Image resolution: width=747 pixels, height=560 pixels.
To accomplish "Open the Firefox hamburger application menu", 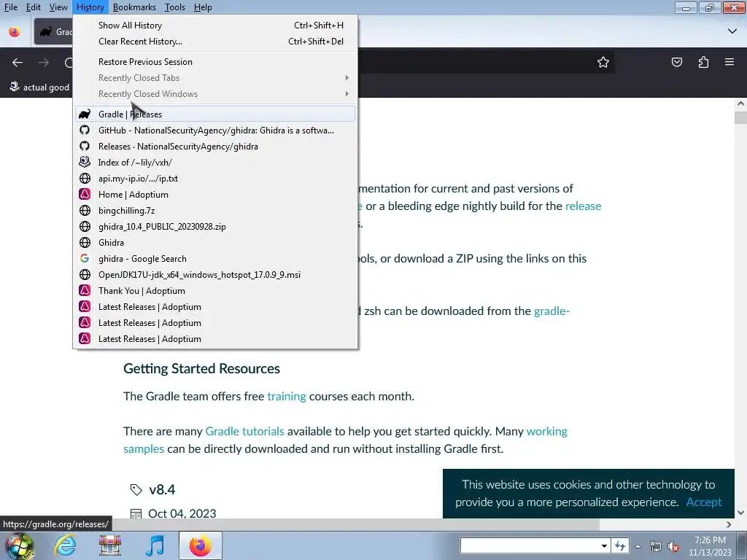I will 729,63.
